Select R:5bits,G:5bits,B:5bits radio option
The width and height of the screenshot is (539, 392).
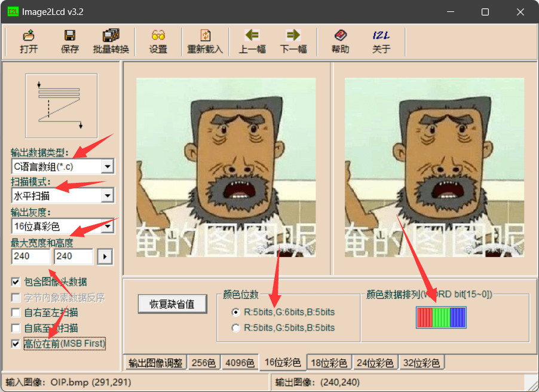236,327
